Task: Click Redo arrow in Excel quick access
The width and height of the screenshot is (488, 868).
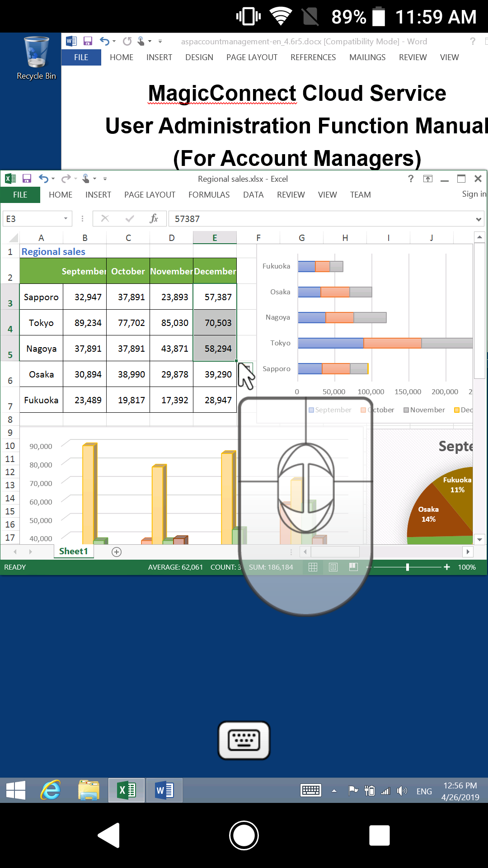Action: [x=66, y=179]
